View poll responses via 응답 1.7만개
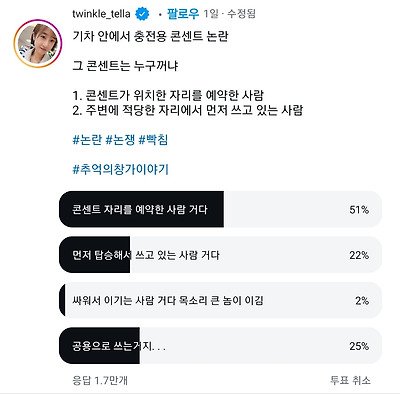 [x=100, y=380]
